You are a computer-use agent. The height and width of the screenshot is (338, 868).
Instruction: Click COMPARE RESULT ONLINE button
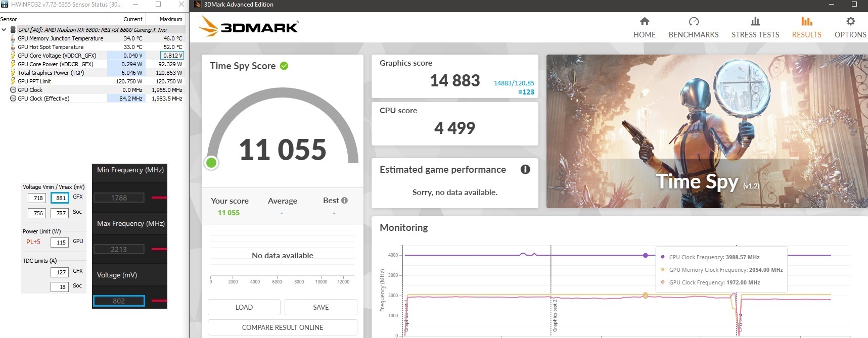(x=283, y=327)
